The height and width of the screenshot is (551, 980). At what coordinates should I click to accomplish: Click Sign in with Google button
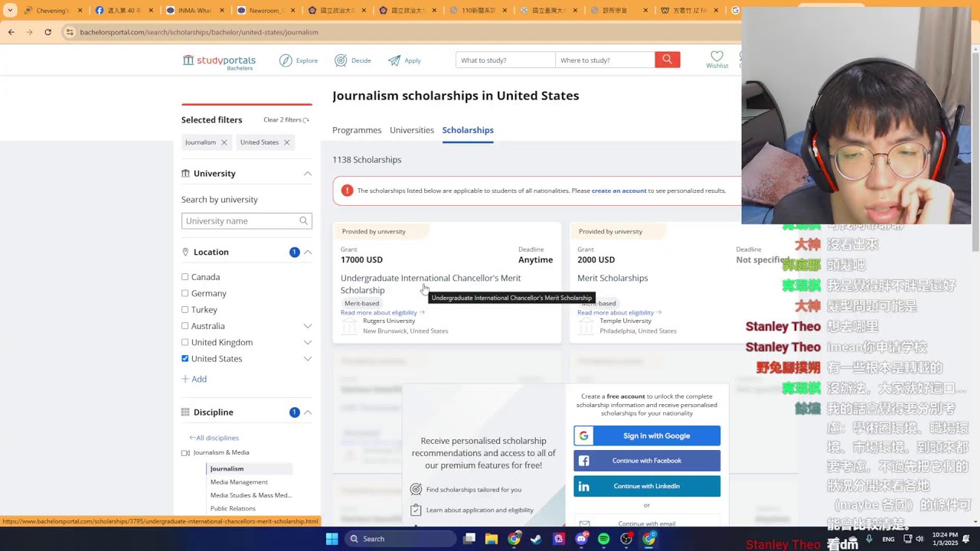coord(647,435)
